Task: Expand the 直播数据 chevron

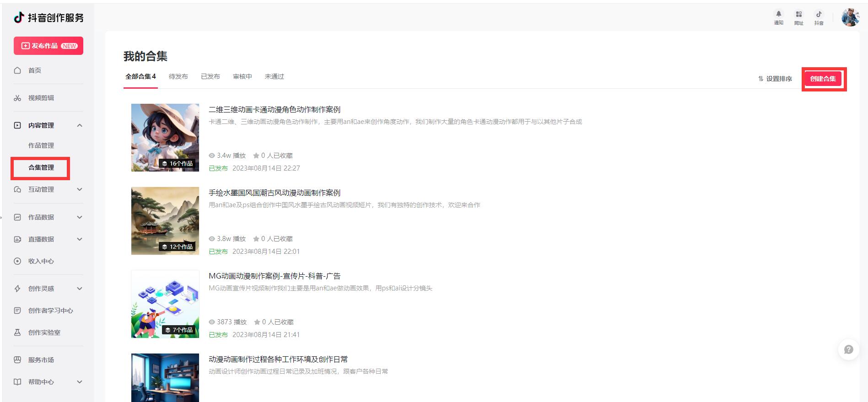Action: [80, 239]
